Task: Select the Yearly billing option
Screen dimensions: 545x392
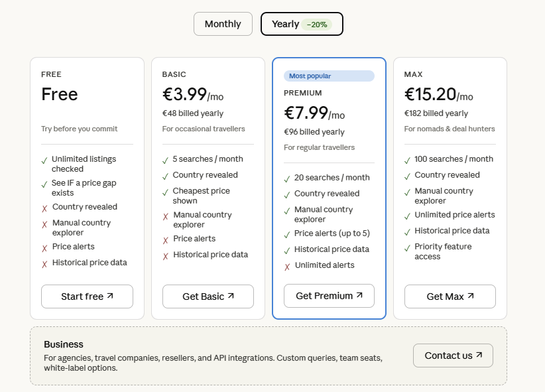Action: pos(286,24)
